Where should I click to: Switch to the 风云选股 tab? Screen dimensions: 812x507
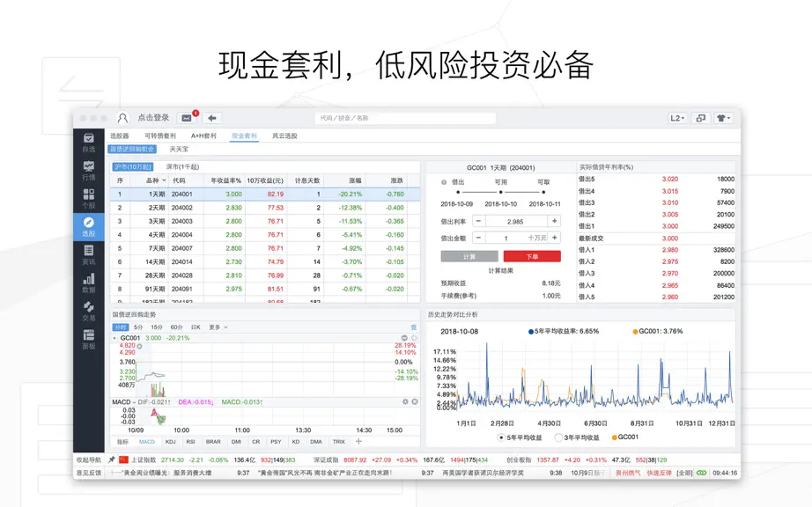pyautogui.click(x=284, y=136)
